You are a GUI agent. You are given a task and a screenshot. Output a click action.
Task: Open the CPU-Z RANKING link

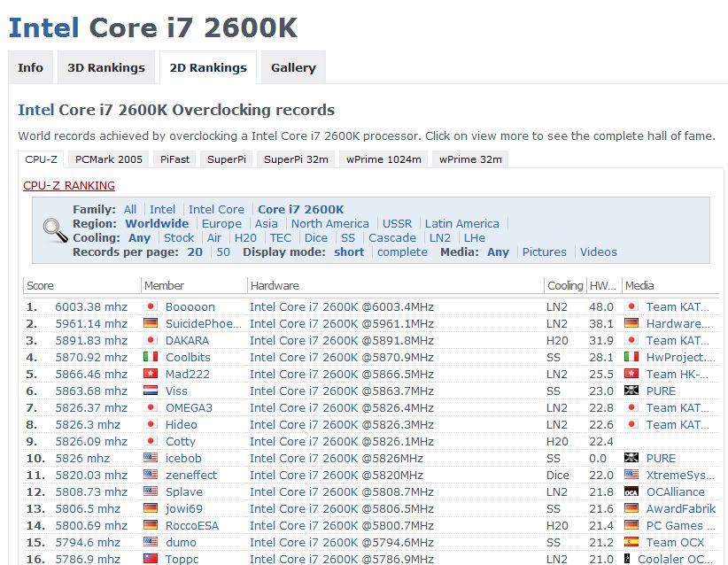[x=69, y=186]
